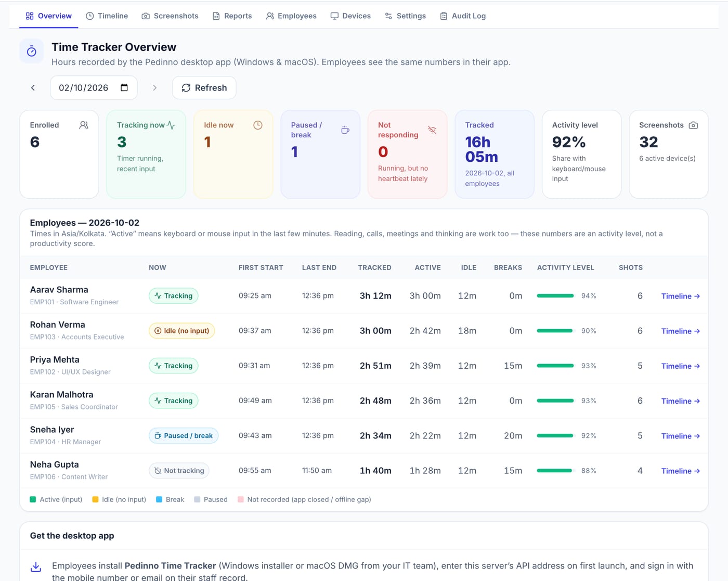The width and height of the screenshot is (728, 581).
Task: Click the blue Break legend swatch
Action: (159, 499)
